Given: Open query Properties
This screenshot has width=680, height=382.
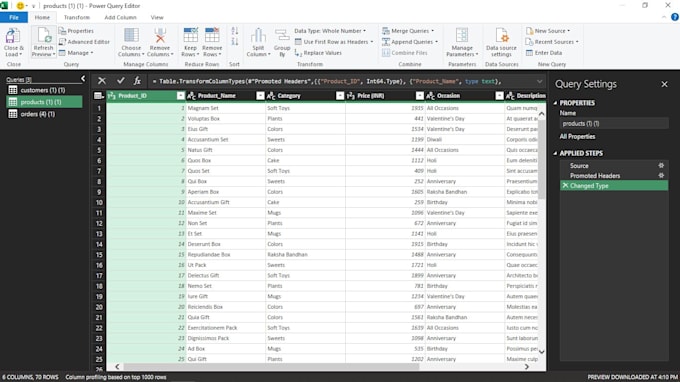Looking at the screenshot, I should point(76,31).
